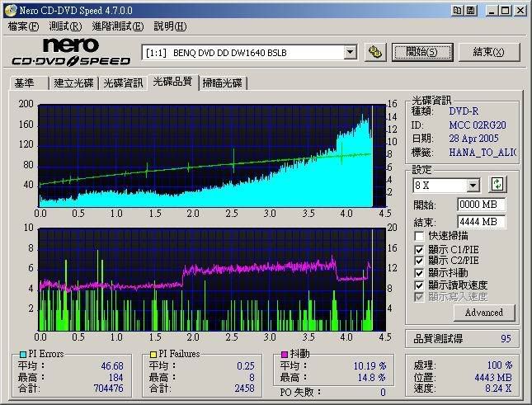Viewport: 532px width, 405px height.
Task: Maximize the Nero CD-DVD Speed window
Action: pos(506,11)
